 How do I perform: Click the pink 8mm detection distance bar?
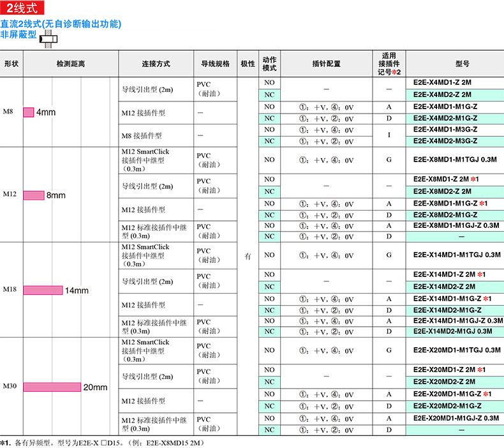point(34,195)
